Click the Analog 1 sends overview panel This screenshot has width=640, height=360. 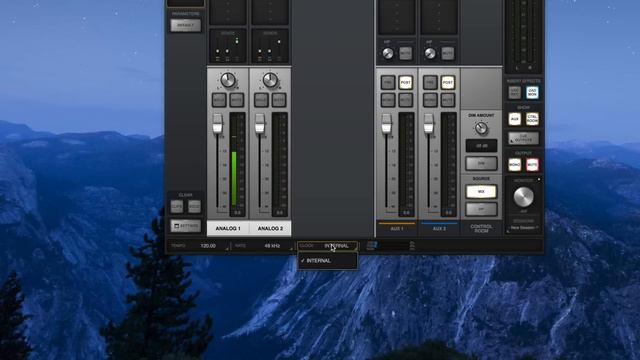228,45
